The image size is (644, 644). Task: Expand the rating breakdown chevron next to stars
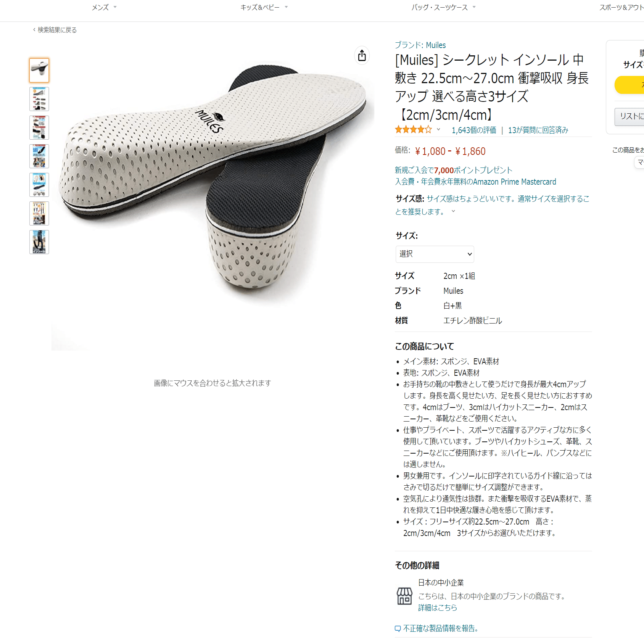[438, 129]
